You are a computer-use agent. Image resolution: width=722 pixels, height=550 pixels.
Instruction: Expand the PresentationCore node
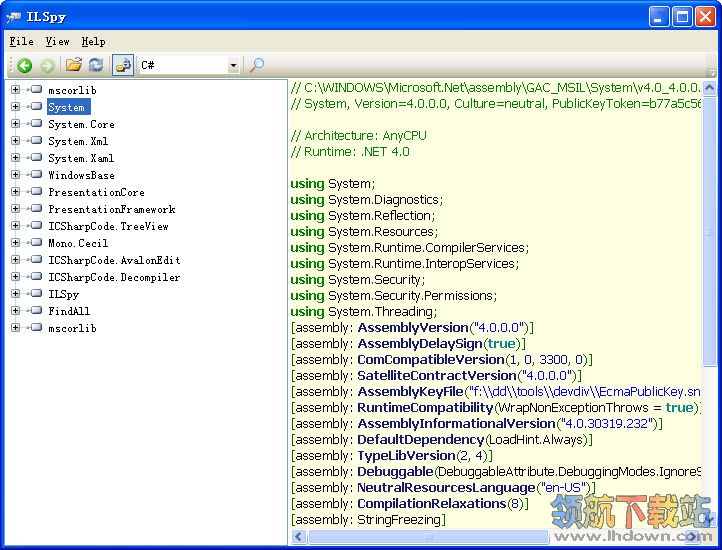(16, 192)
